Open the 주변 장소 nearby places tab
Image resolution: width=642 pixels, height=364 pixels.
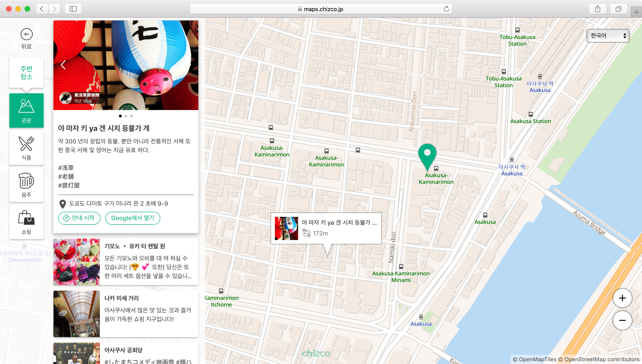pyautogui.click(x=26, y=73)
